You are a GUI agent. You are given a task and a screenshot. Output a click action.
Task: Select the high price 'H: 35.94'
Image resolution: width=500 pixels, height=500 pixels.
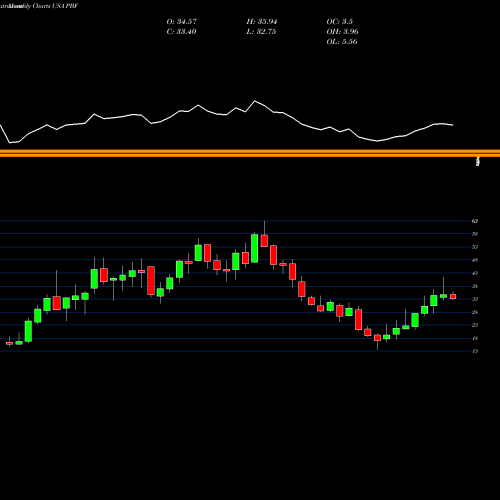262,22
